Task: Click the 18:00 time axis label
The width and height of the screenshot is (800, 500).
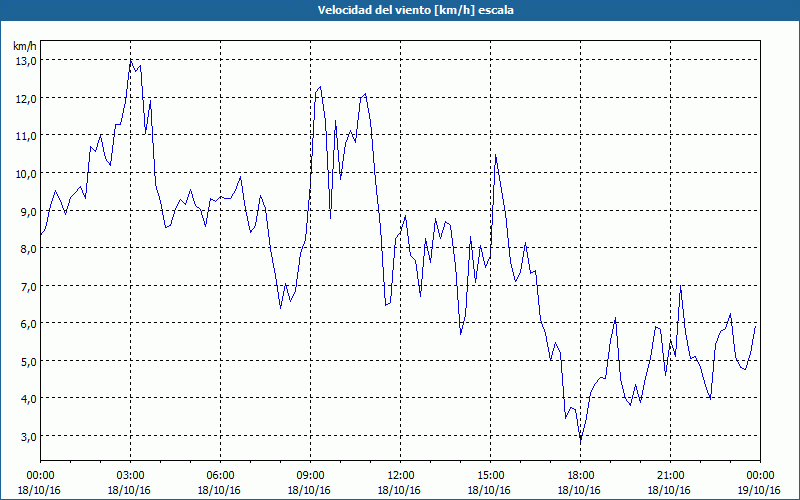Action: point(580,476)
